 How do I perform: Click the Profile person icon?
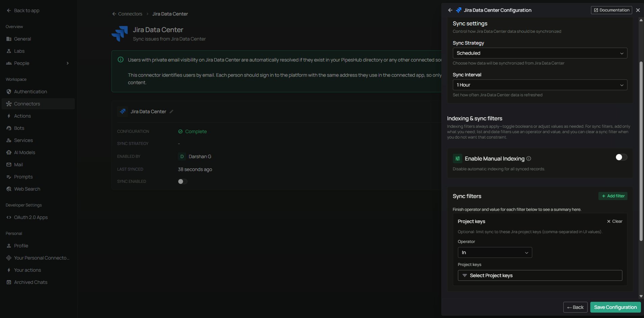coord(9,246)
